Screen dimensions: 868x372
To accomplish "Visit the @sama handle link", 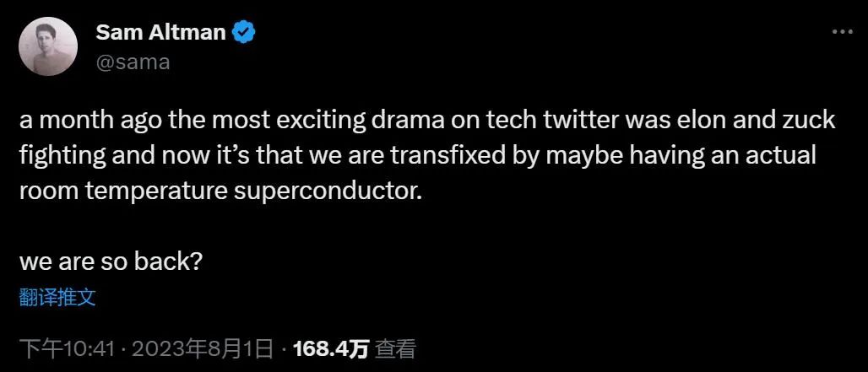I will (133, 62).
